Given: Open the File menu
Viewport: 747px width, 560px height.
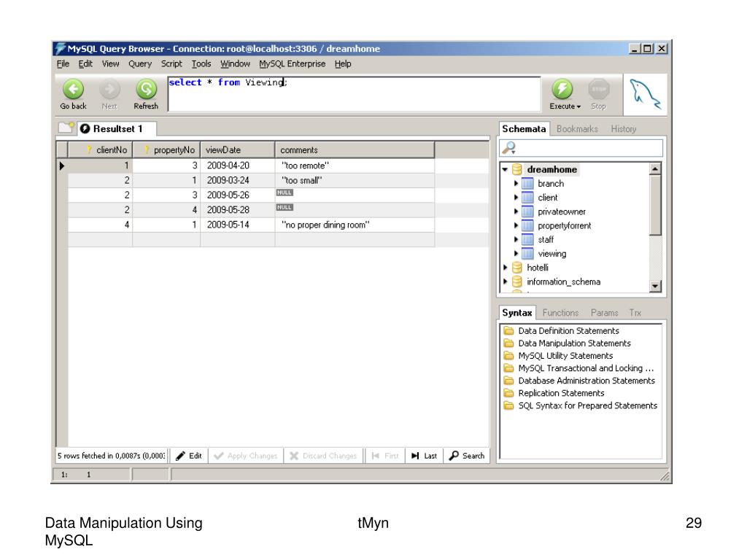Looking at the screenshot, I should point(63,64).
